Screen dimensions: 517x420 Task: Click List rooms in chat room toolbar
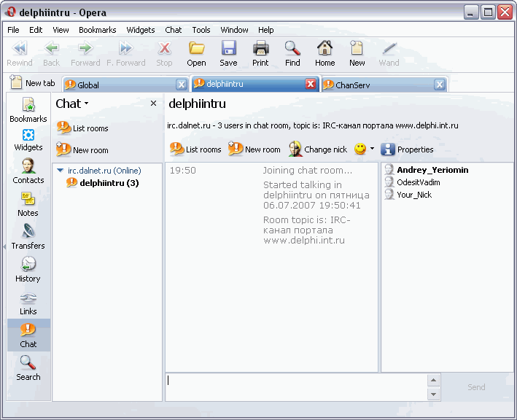195,149
